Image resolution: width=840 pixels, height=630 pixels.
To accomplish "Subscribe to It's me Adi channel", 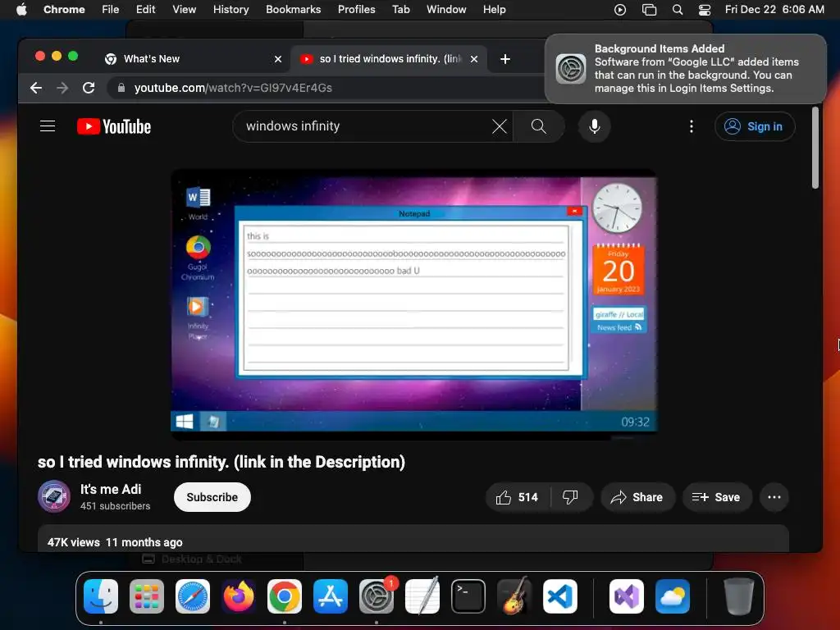I will [212, 497].
